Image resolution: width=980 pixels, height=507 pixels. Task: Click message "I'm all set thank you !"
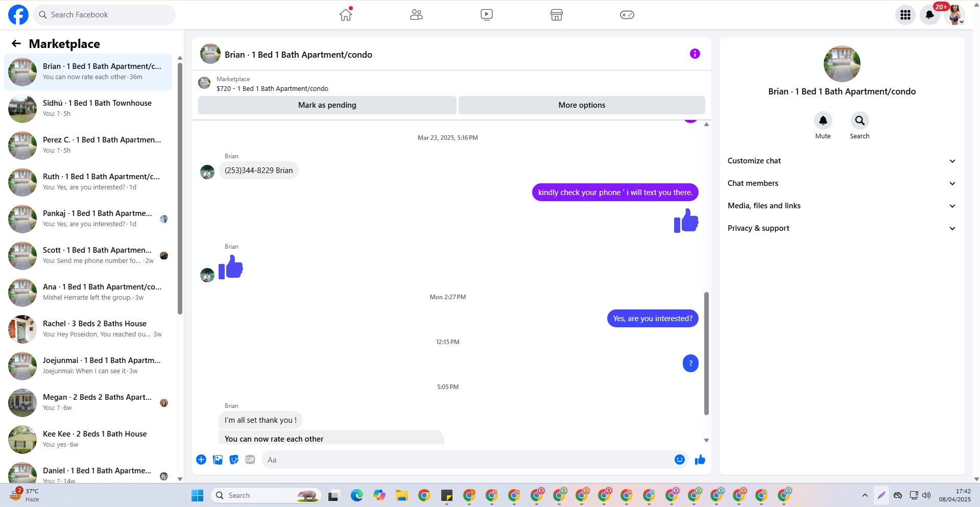(x=260, y=420)
